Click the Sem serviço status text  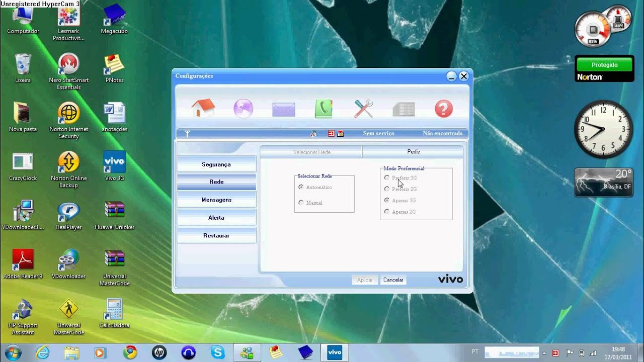378,134
